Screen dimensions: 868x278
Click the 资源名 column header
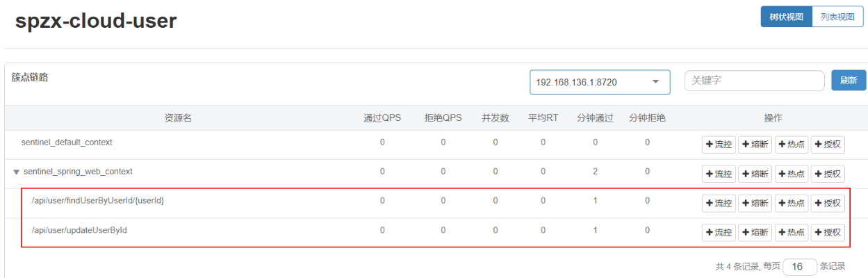tap(178, 118)
